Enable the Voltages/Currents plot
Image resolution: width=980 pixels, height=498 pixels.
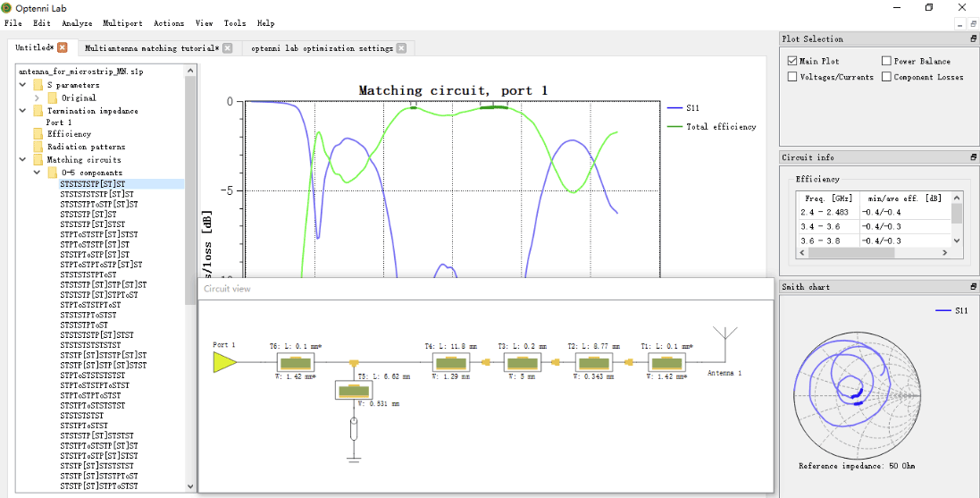point(792,77)
